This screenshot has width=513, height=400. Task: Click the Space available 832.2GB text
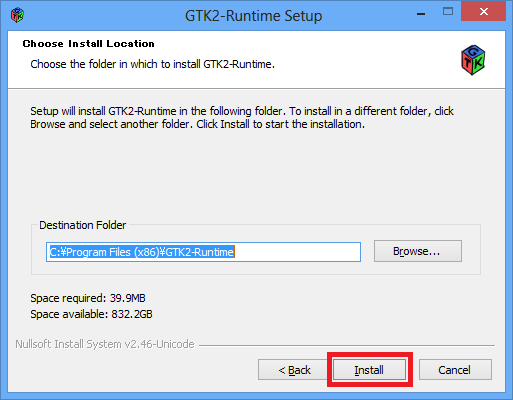[91, 314]
